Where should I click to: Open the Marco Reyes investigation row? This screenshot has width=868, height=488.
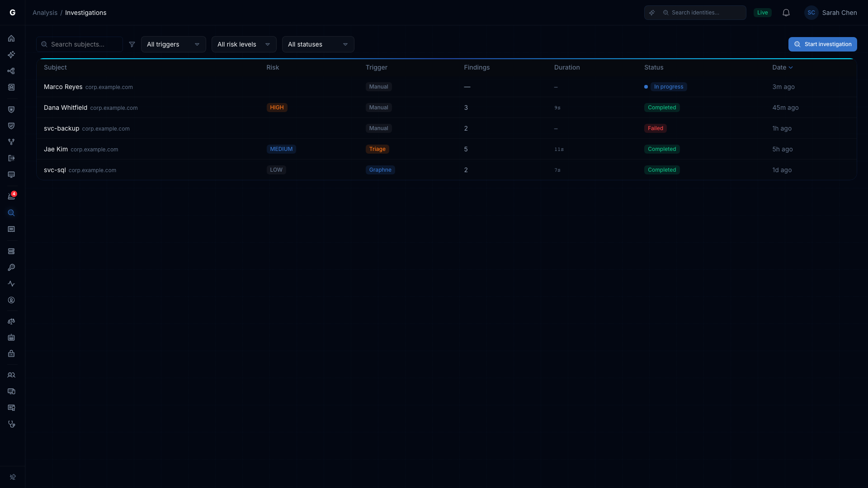[447, 87]
